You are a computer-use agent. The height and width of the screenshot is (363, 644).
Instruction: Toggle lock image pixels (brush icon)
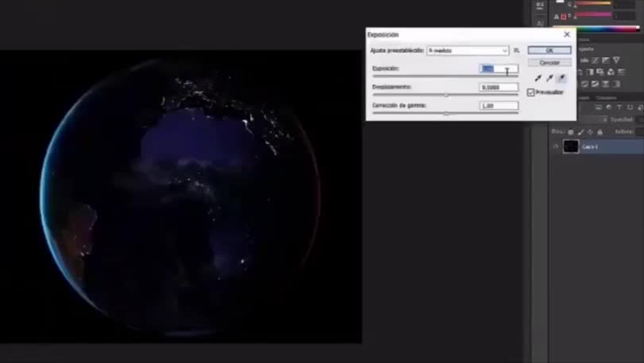coord(580,132)
